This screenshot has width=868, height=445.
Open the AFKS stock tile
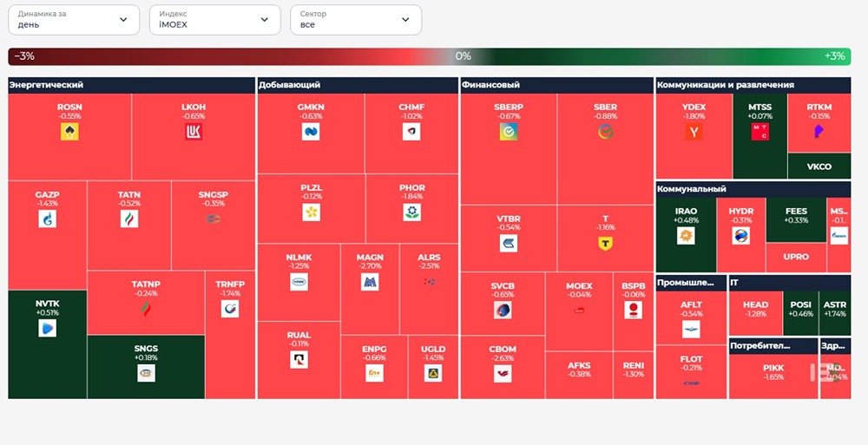579,376
